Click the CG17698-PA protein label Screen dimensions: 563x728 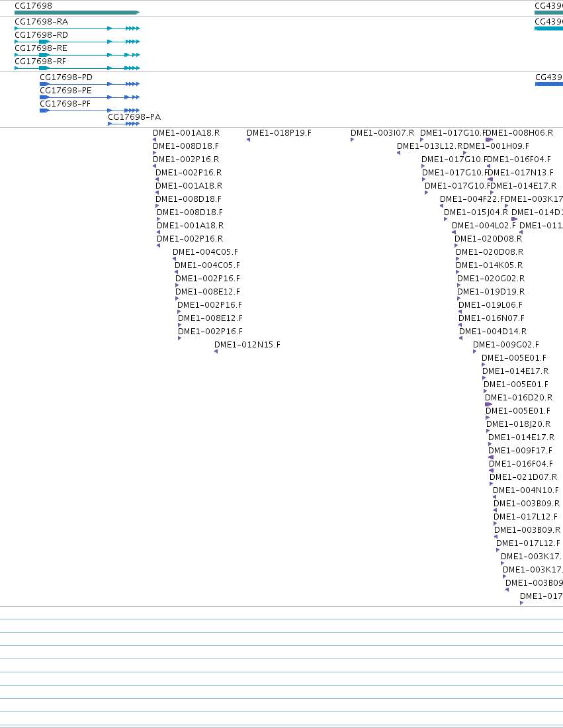(x=134, y=117)
